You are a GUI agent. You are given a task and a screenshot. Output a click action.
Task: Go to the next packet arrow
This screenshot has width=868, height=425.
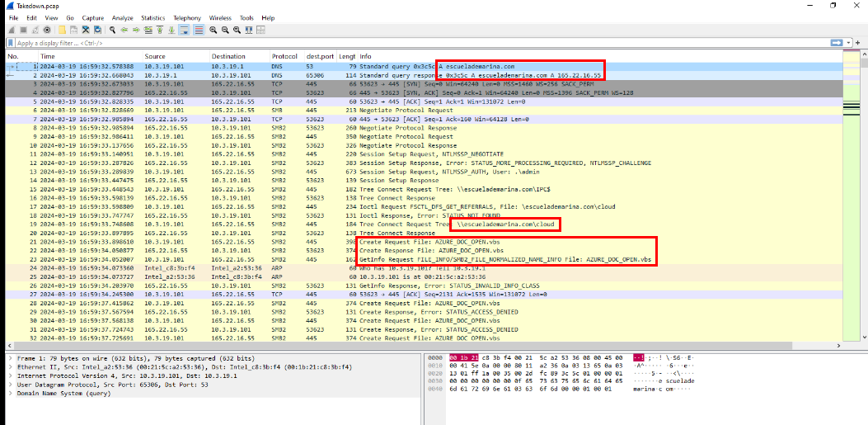coord(135,30)
